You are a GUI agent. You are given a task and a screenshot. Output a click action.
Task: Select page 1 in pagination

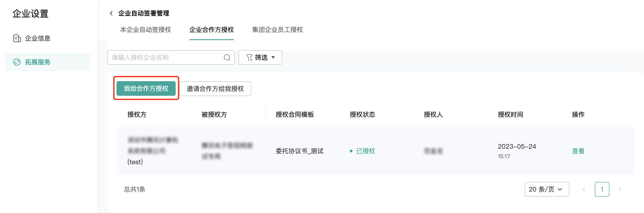[602, 189]
